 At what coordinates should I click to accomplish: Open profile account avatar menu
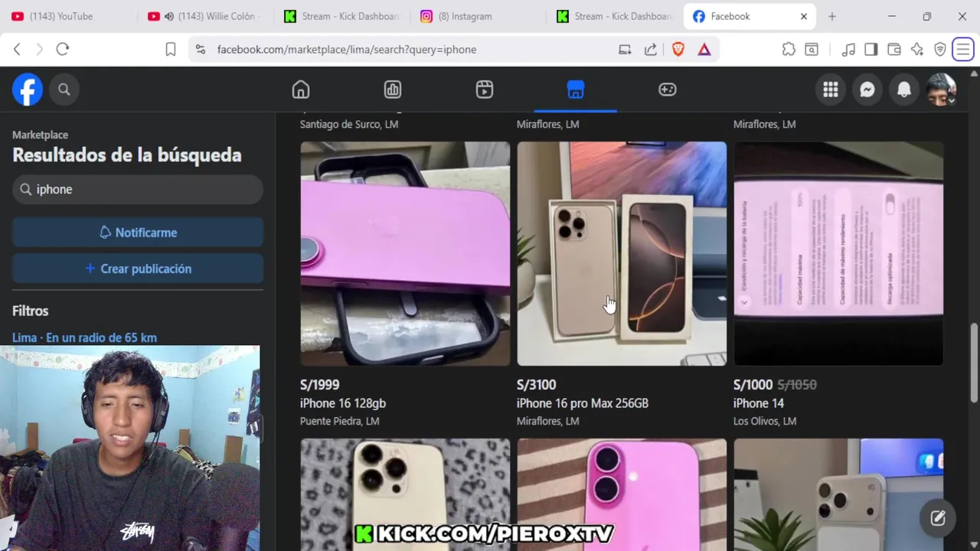tap(941, 90)
